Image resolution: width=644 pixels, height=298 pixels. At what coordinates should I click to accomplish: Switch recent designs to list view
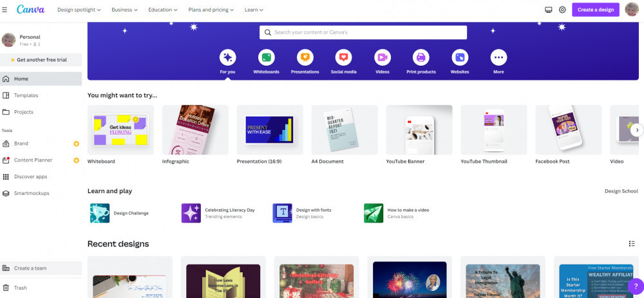coord(632,244)
